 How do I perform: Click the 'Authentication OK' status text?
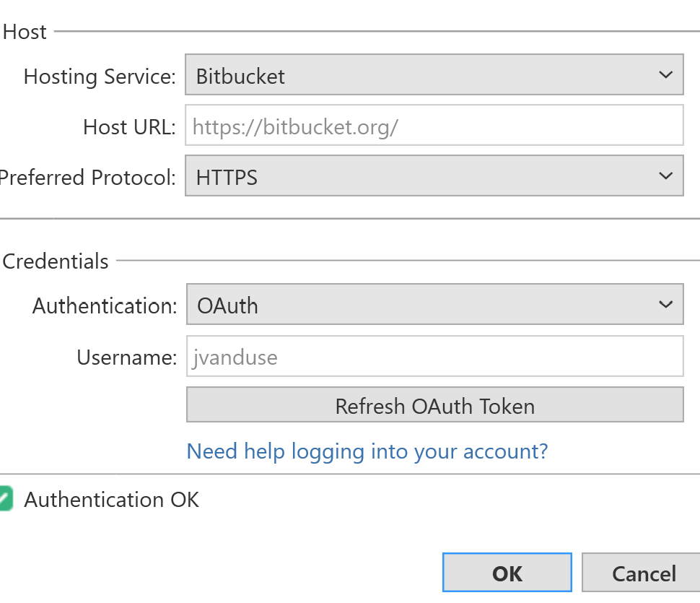point(112,500)
